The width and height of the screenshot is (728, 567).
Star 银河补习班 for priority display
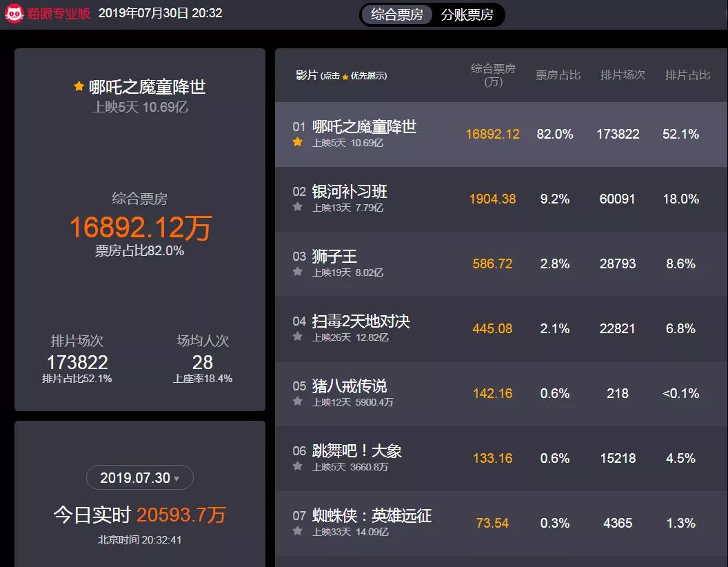tap(298, 207)
